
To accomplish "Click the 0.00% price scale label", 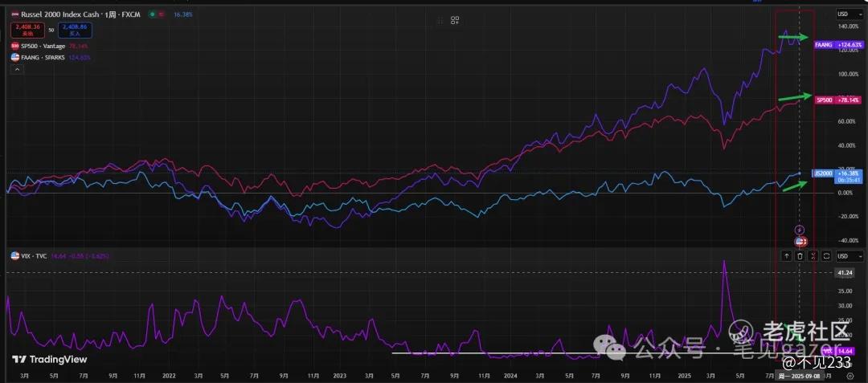I will [845, 193].
